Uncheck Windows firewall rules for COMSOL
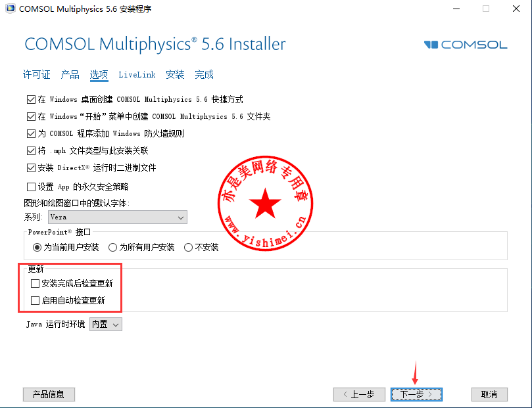Viewport: 532px width, 408px height. click(x=31, y=133)
